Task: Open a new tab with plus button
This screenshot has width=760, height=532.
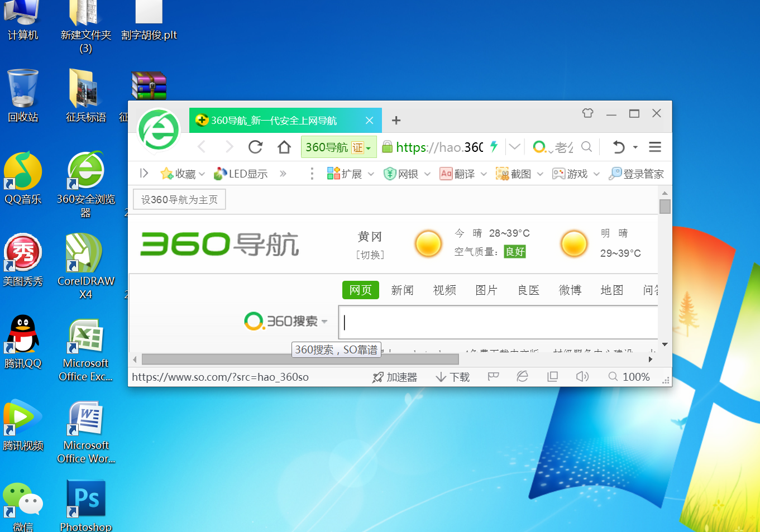Action: click(396, 121)
